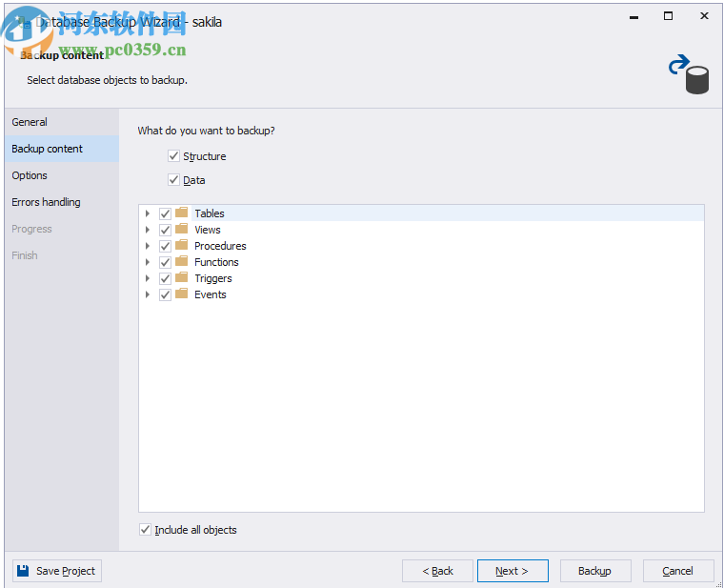The image size is (724, 588).
Task: Select the Procedures row label
Action: pyautogui.click(x=220, y=246)
